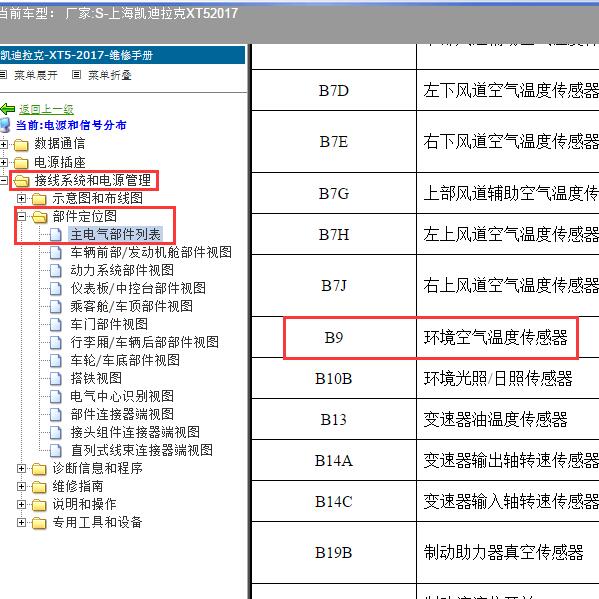The image size is (599, 599).
Task: Click the 电源插座 folder icon
Action: coord(21,163)
